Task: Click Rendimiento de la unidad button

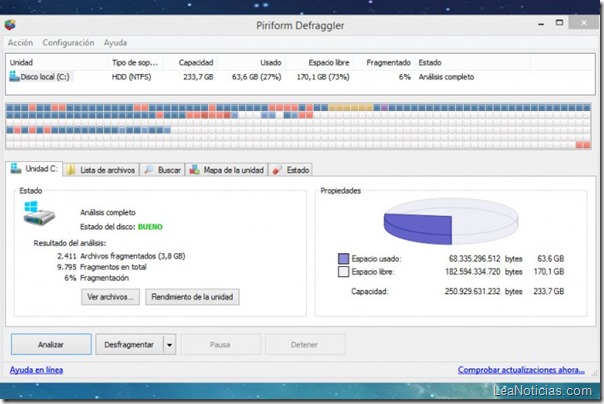Action: 192,297
